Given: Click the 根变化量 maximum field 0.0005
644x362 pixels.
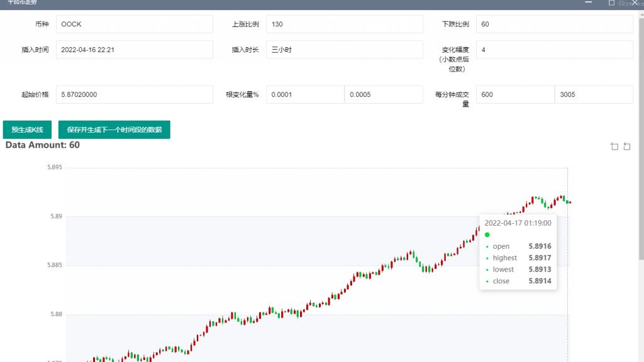Looking at the screenshot, I should pos(384,95).
